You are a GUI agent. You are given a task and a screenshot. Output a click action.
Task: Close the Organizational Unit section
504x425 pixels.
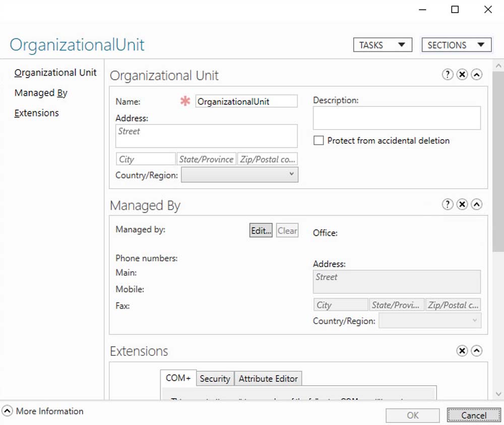tap(462, 75)
